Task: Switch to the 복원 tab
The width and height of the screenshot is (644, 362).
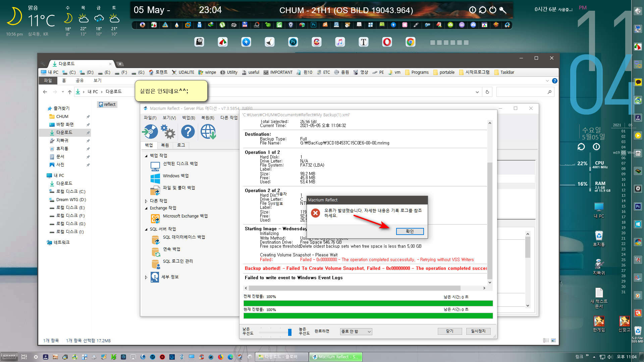Action: (165, 145)
